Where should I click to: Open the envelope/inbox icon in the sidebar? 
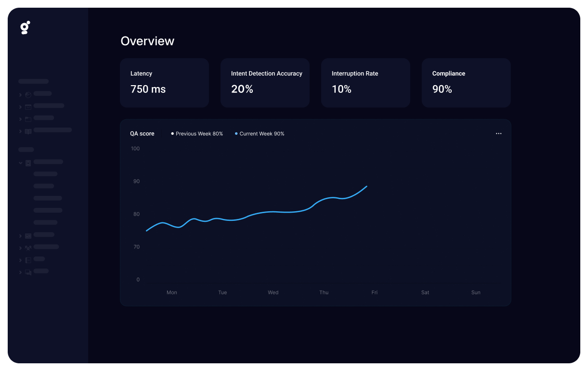tap(27, 106)
